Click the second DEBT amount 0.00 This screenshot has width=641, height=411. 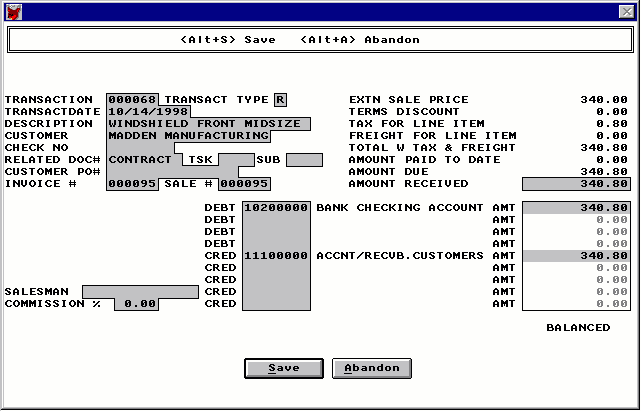tap(576, 220)
